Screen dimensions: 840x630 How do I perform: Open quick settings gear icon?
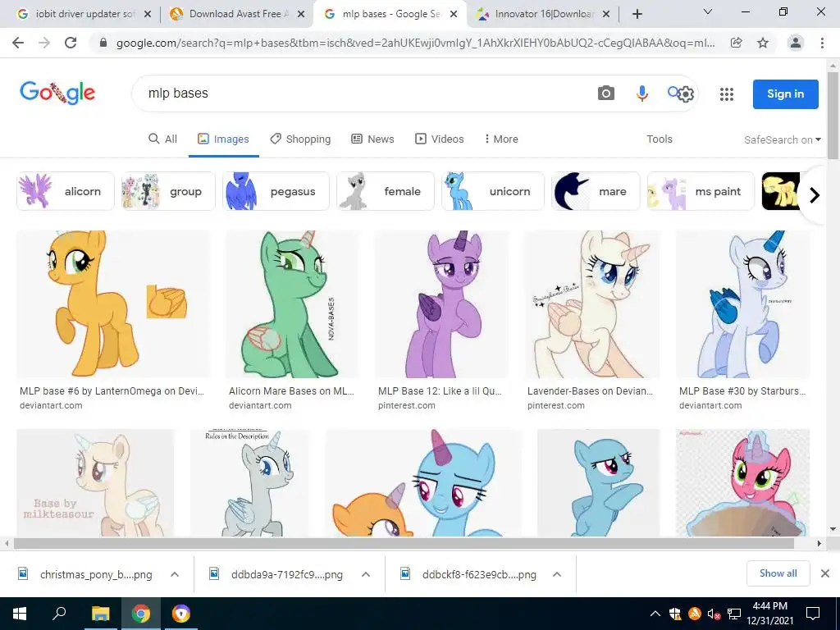[685, 94]
